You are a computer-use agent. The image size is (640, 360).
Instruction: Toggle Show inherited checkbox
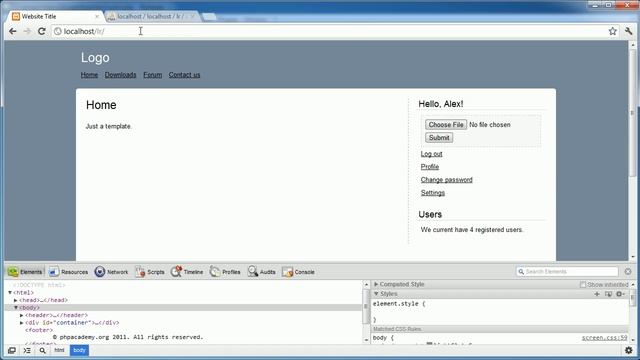(x=583, y=284)
